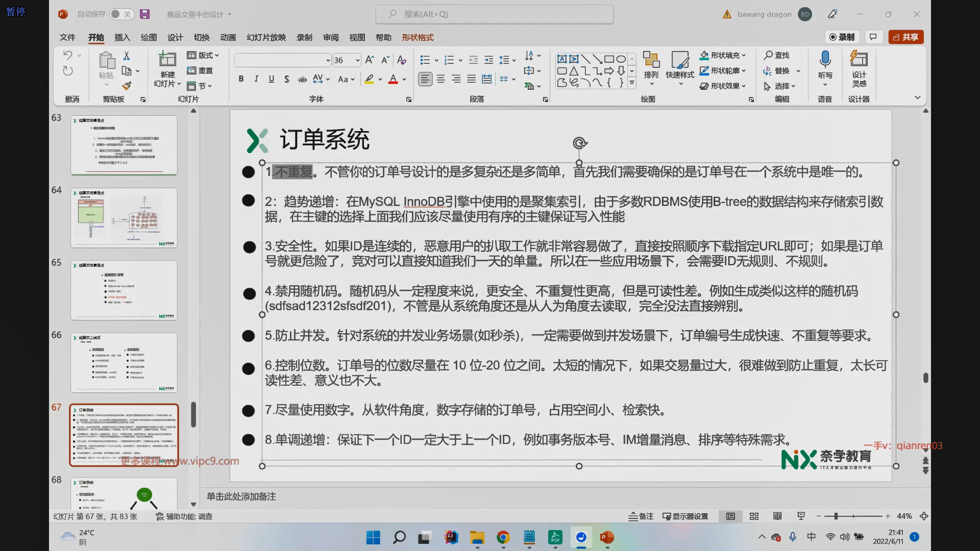Expand the shape fill dropdown
Viewport: 980px width, 551px height.
click(x=744, y=55)
